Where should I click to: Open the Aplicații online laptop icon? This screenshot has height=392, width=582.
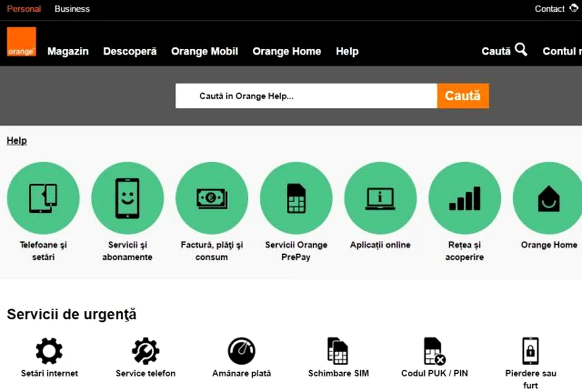pos(380,198)
